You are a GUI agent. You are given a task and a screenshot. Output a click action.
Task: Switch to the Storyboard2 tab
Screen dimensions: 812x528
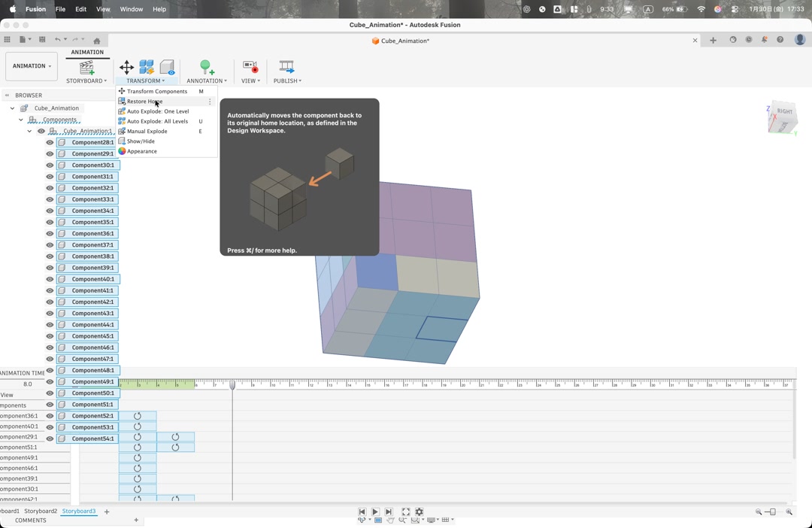pos(41,511)
